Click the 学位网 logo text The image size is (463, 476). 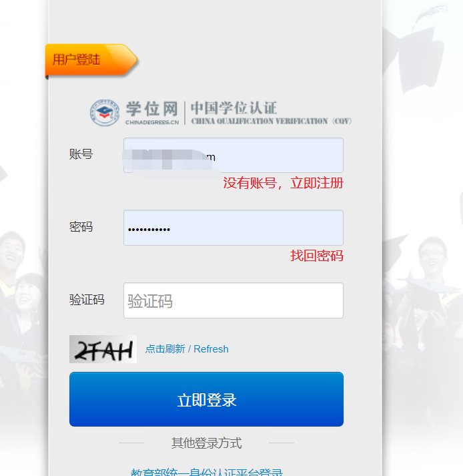click(x=151, y=109)
